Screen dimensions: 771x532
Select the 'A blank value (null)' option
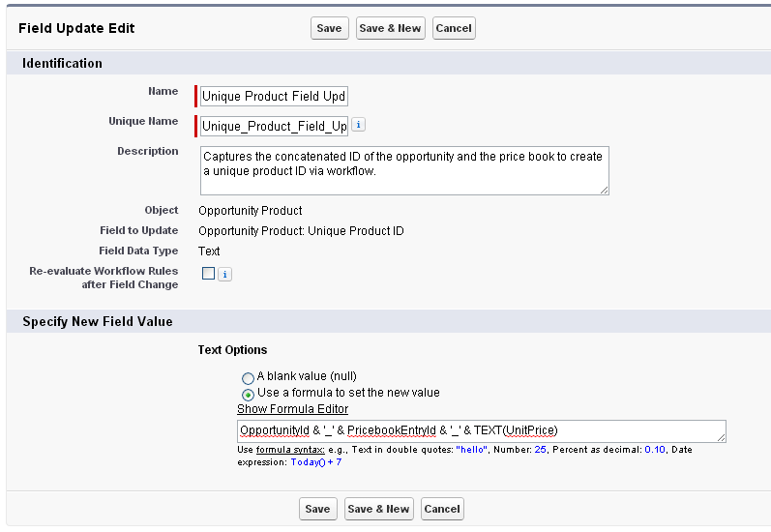249,377
